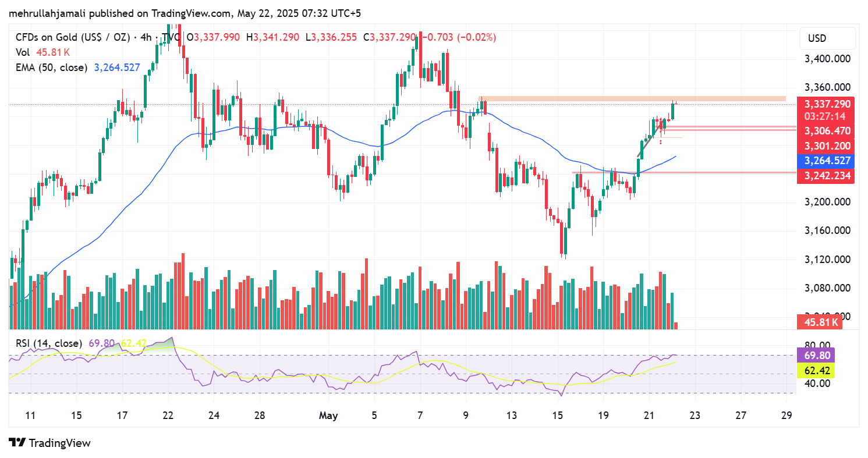
Task: Open the USD currency selector
Action: pyautogui.click(x=817, y=39)
